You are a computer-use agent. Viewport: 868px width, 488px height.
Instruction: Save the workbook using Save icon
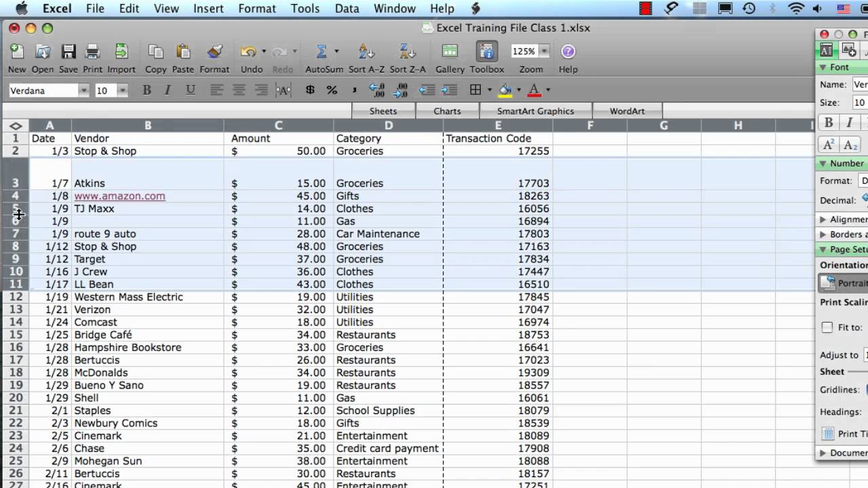tap(68, 52)
